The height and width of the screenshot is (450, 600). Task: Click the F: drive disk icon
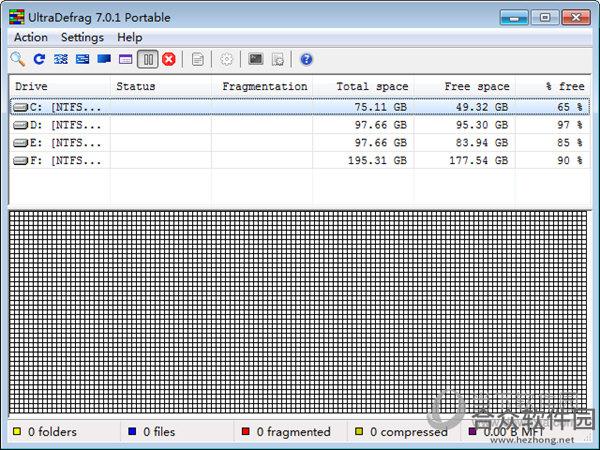(x=20, y=161)
